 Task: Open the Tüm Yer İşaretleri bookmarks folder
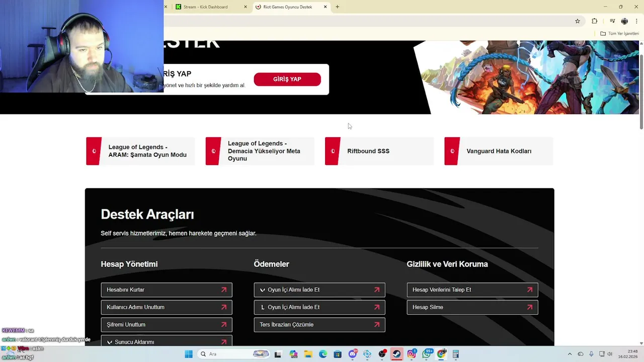tap(619, 34)
